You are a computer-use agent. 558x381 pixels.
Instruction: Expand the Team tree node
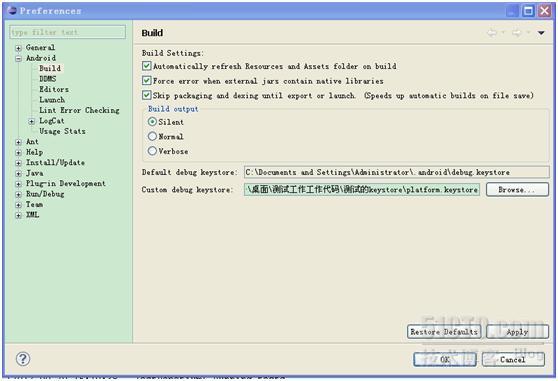(x=18, y=205)
